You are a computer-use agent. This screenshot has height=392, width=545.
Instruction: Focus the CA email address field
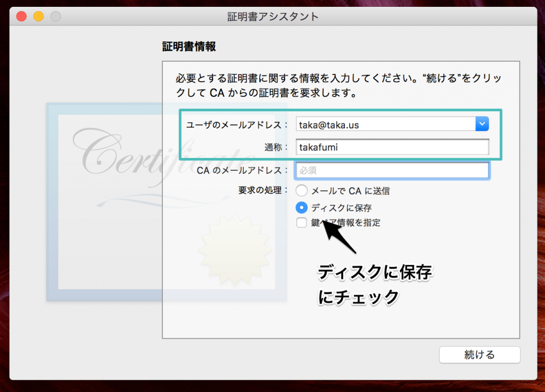(x=392, y=170)
